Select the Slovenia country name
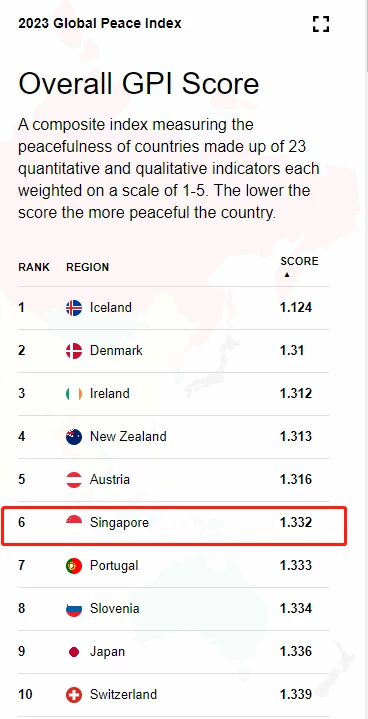Viewport: 368px width, 719px height. tap(115, 608)
